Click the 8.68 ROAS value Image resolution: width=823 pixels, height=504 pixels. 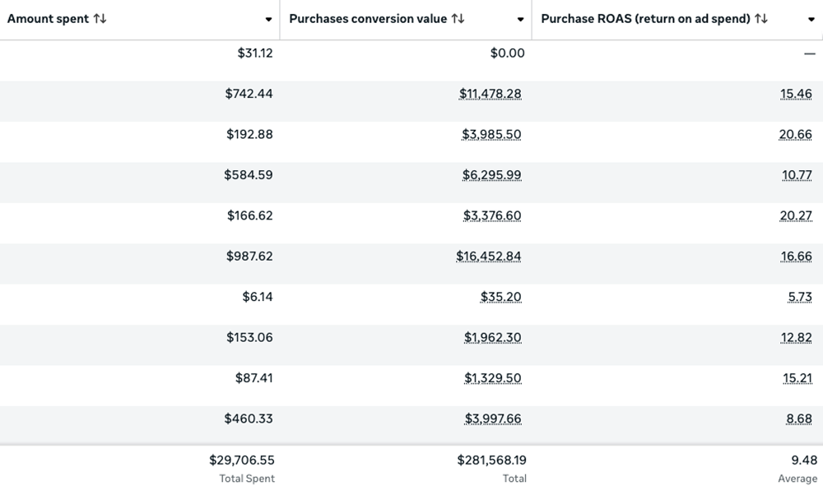[799, 418]
